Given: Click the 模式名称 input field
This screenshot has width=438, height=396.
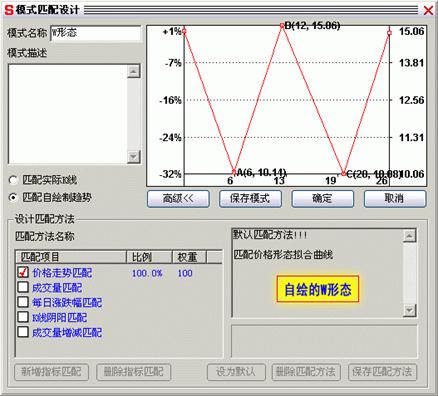Looking at the screenshot, I should 96,33.
